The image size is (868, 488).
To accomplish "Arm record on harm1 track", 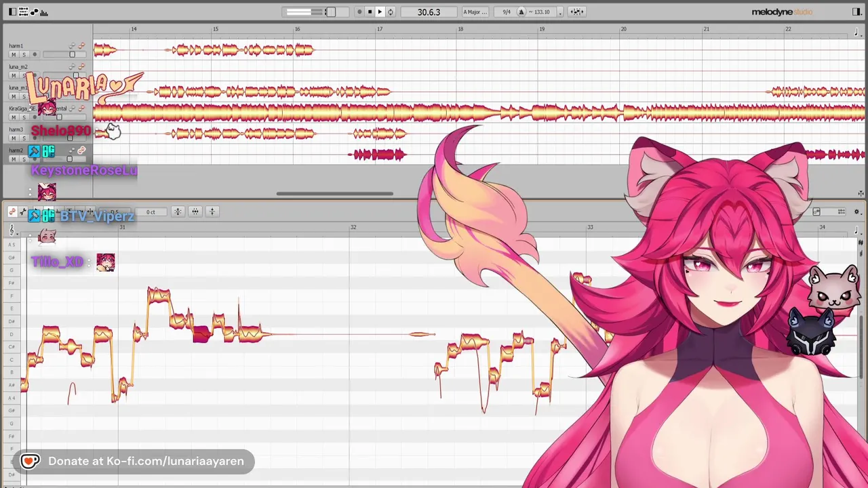I will tap(35, 54).
